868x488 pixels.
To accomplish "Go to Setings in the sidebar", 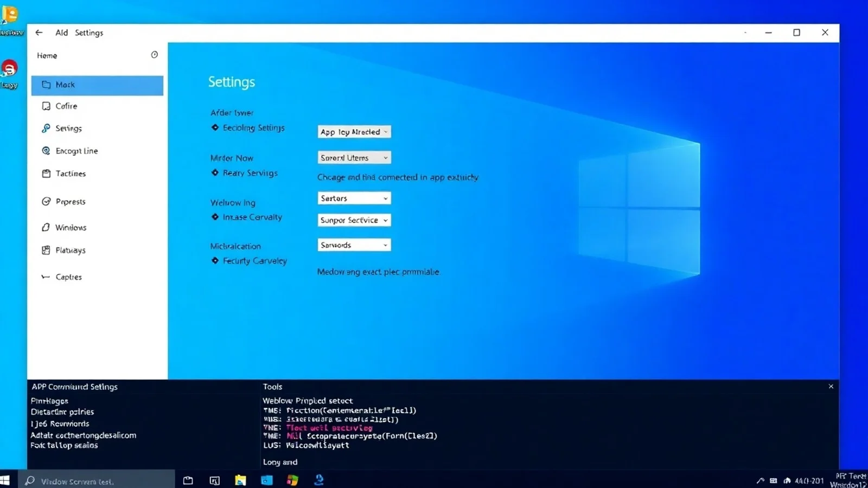I will tap(97, 129).
